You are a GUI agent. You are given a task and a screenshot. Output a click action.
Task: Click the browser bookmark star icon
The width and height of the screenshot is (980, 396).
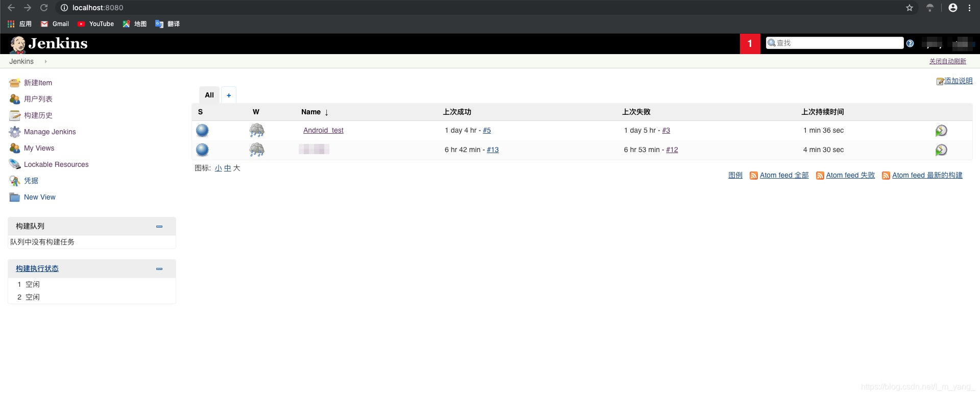coord(910,8)
